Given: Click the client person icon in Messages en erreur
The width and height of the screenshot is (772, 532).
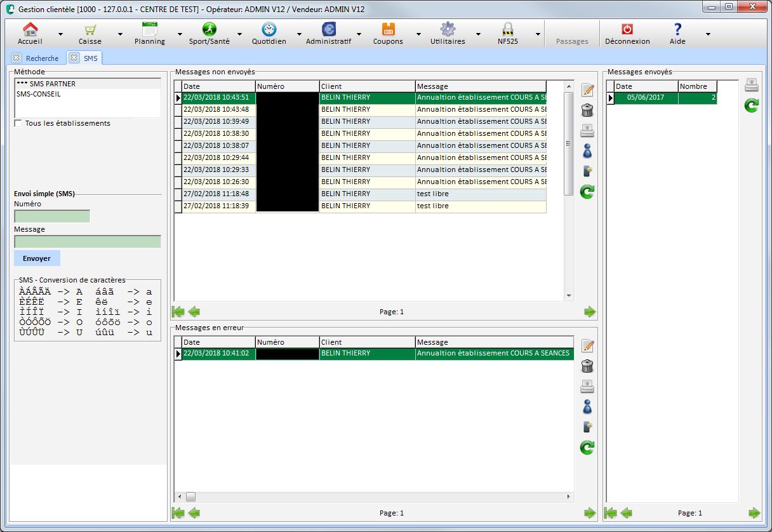Looking at the screenshot, I should [587, 406].
